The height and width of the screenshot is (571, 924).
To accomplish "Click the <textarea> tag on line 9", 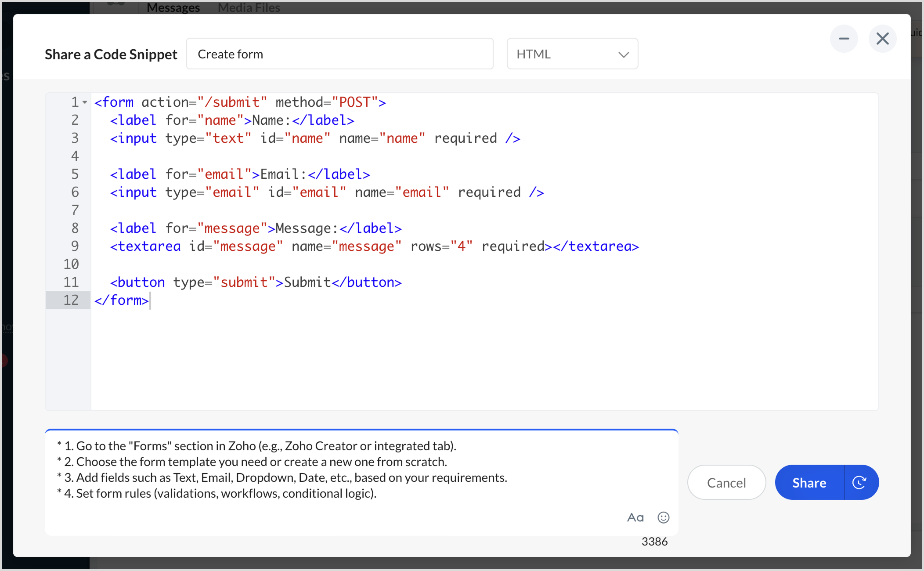I will coord(145,246).
